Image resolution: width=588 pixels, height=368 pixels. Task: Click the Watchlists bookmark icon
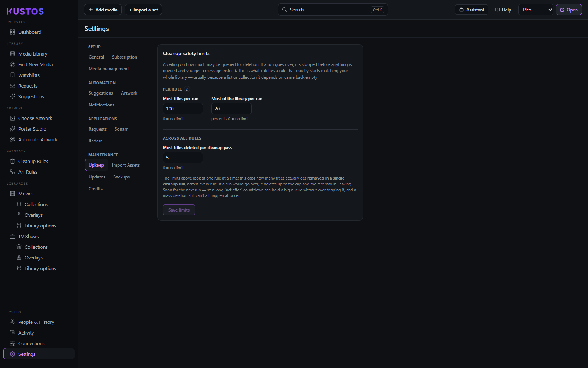12,75
